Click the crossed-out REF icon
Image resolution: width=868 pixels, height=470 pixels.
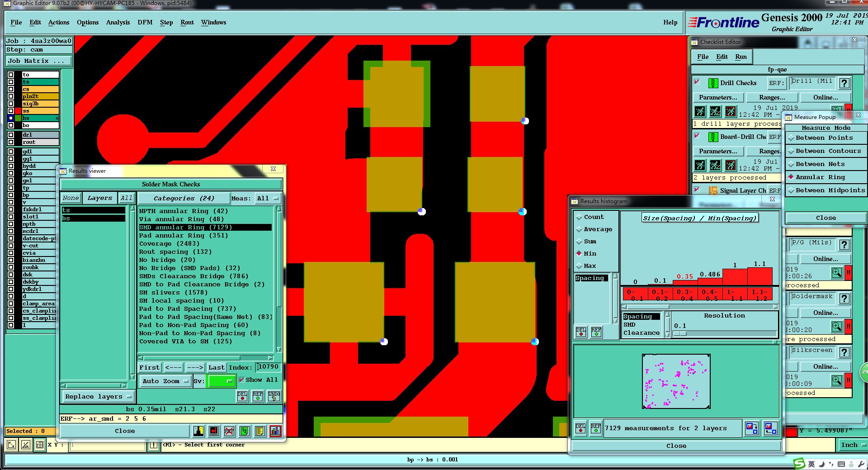point(229,431)
